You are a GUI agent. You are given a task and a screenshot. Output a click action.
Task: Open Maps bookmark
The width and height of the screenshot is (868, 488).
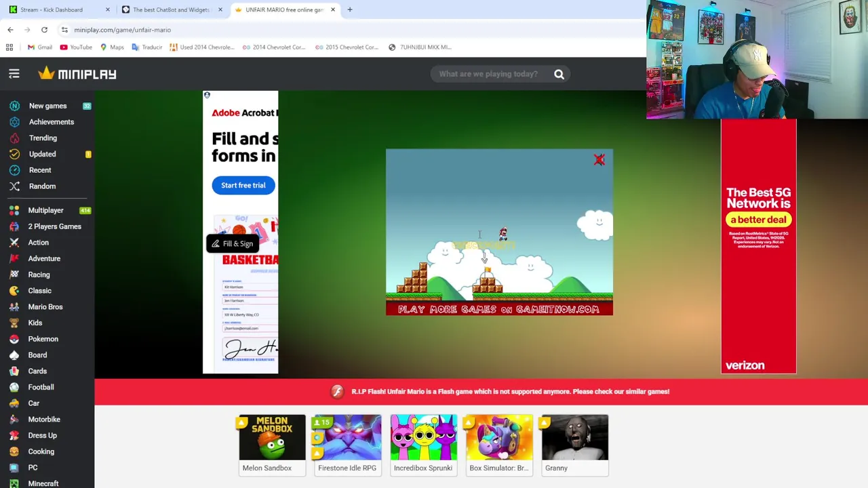[112, 47]
